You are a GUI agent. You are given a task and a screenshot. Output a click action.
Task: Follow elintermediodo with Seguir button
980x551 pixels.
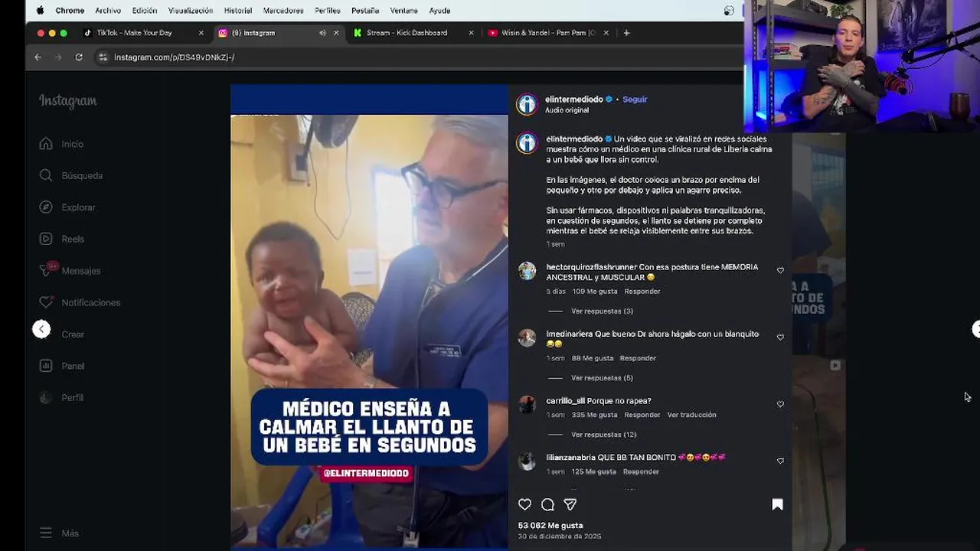tap(635, 99)
